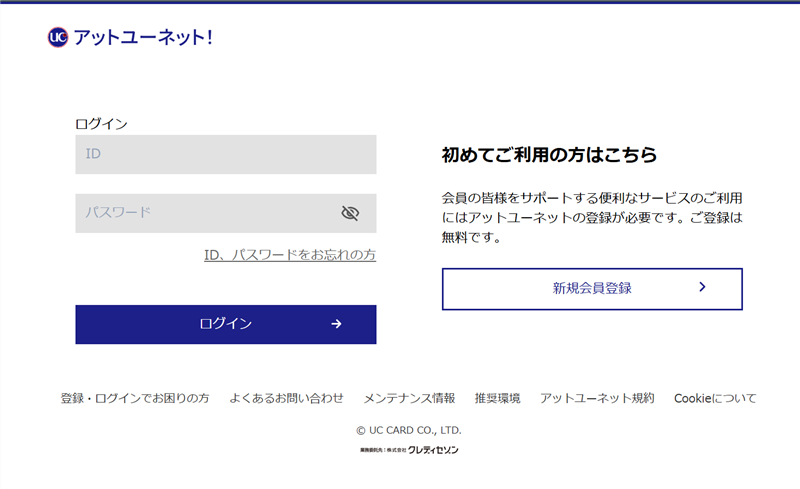
Task: Toggle password visibility eye icon
Action: (x=350, y=213)
